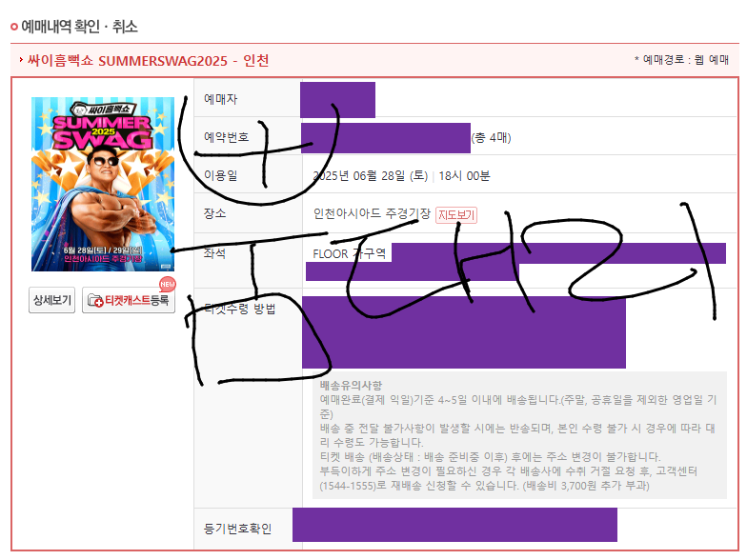
Task: Open the 지도보기 map link
Action: tap(455, 215)
